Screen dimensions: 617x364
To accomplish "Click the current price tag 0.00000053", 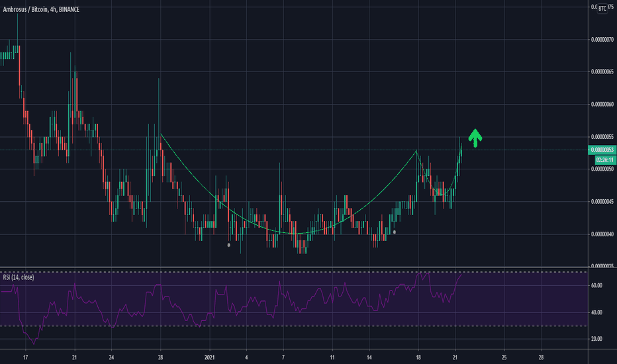I will [x=602, y=150].
